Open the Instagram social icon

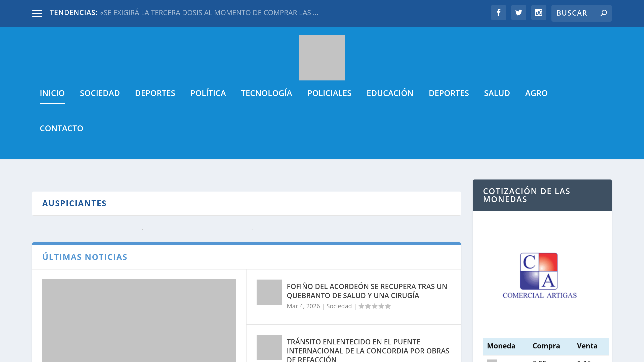pos(539,13)
